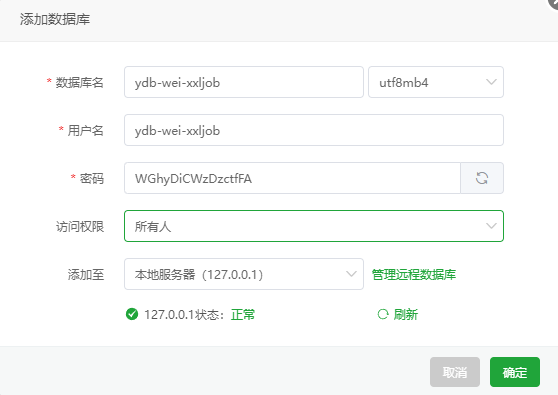Click the 刷新 text link
The width and height of the screenshot is (558, 395).
pyautogui.click(x=406, y=315)
